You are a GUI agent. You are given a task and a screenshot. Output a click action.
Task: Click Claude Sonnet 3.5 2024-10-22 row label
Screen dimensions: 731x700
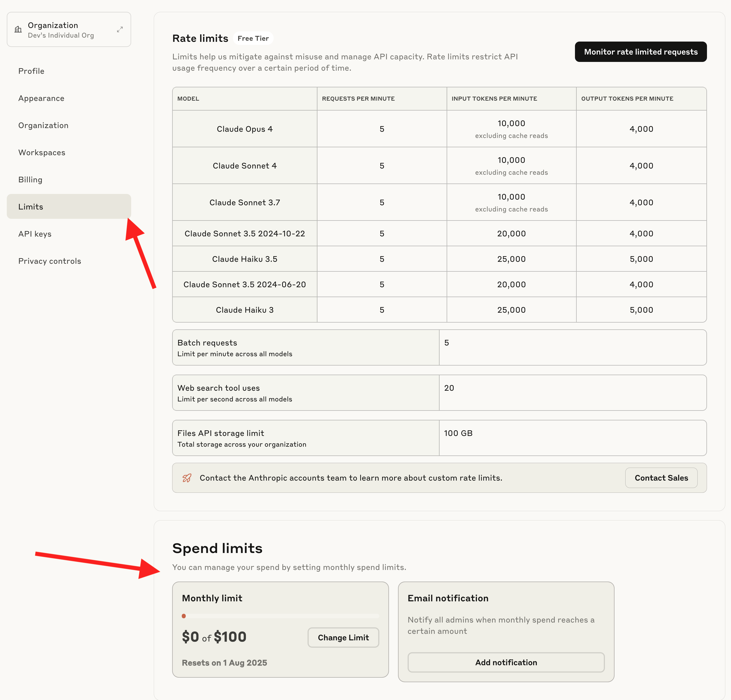[x=245, y=234]
